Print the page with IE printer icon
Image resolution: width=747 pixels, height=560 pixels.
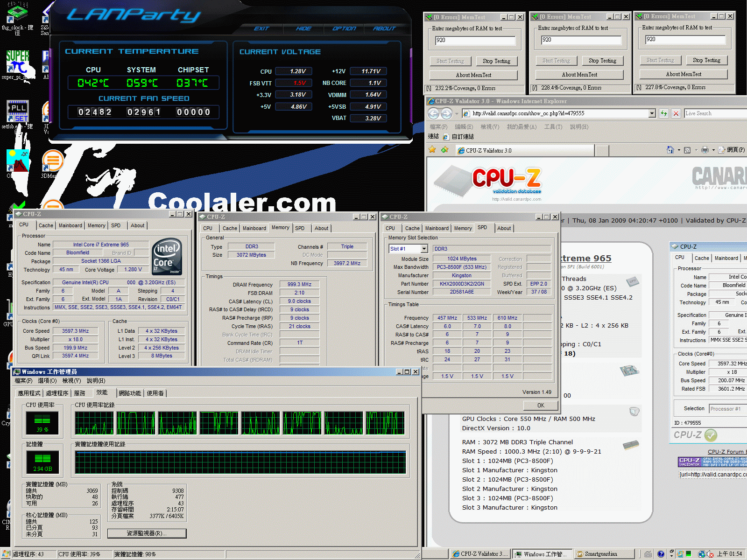pos(705,150)
